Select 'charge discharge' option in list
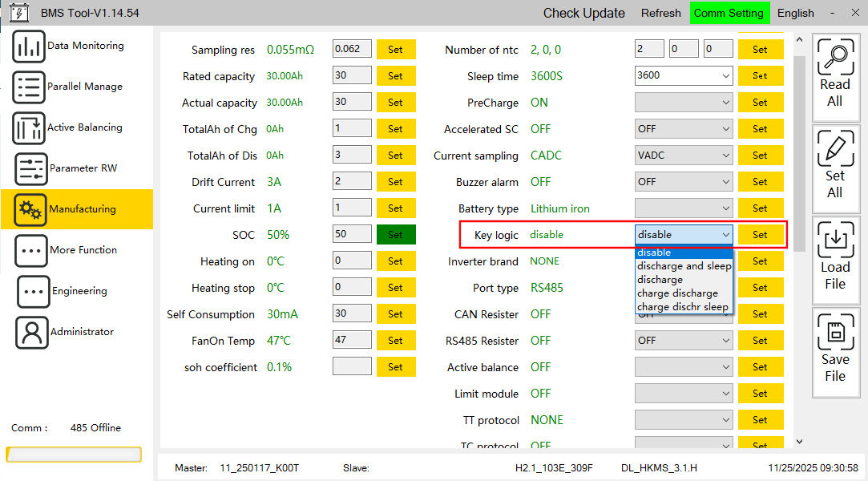Screen dimensions: 868x481 [x=677, y=293]
